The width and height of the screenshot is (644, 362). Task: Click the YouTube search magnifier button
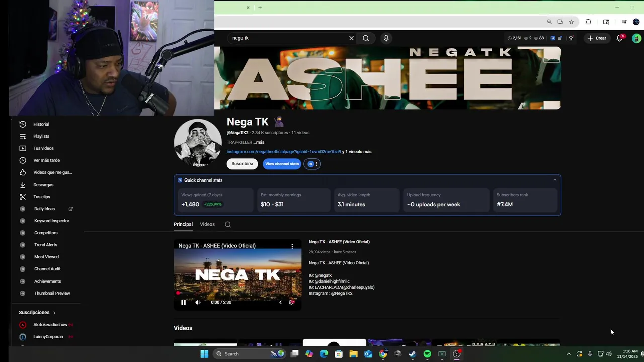pyautogui.click(x=366, y=38)
